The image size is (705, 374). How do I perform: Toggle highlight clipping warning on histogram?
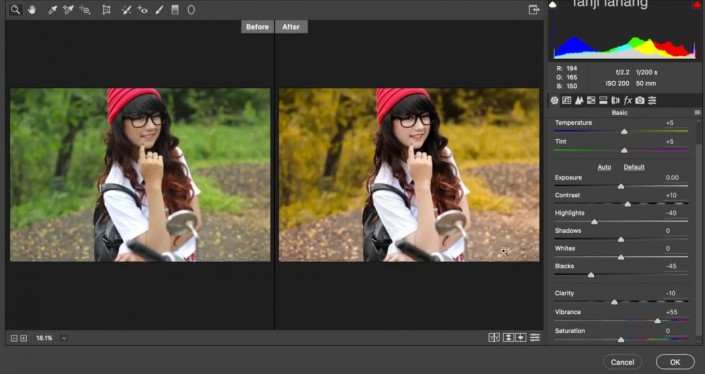coord(696,4)
